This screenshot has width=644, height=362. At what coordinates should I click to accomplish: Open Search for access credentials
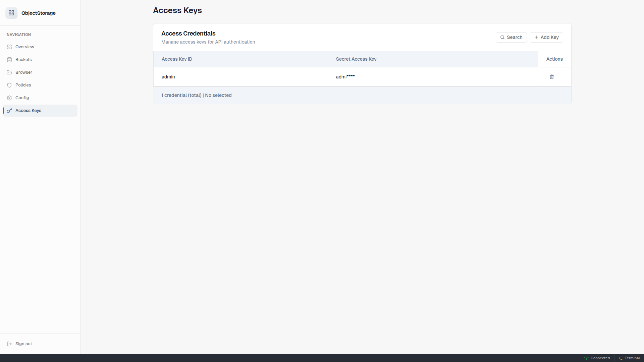pos(511,37)
